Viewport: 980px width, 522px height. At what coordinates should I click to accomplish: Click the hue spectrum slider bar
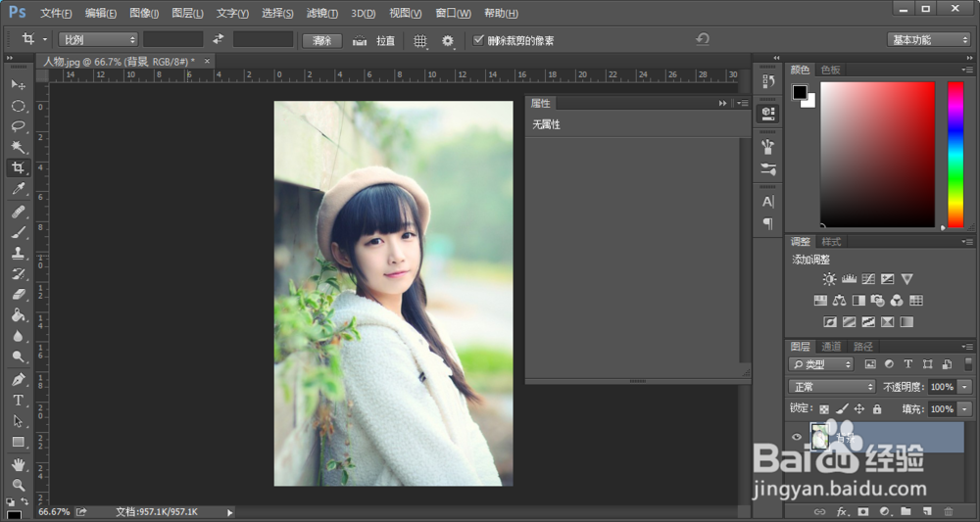tap(955, 154)
